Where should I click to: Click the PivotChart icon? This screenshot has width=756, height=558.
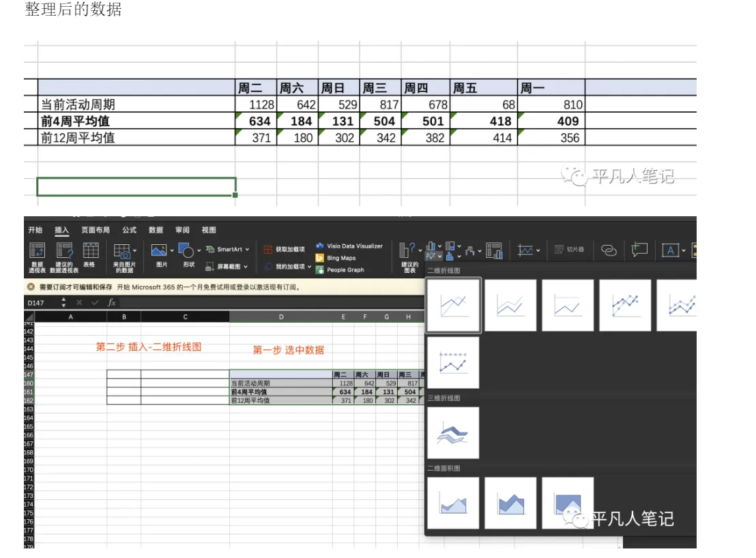point(494,250)
